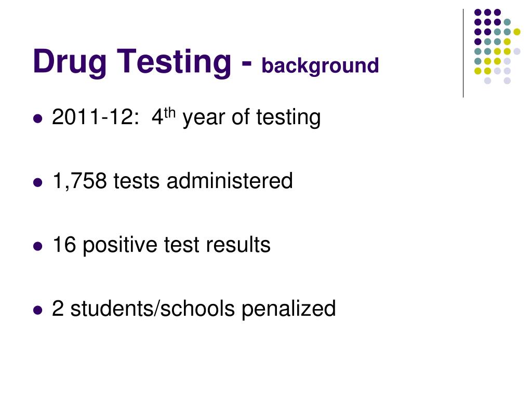Click the vertical divider line beside the dots

click(x=463, y=54)
